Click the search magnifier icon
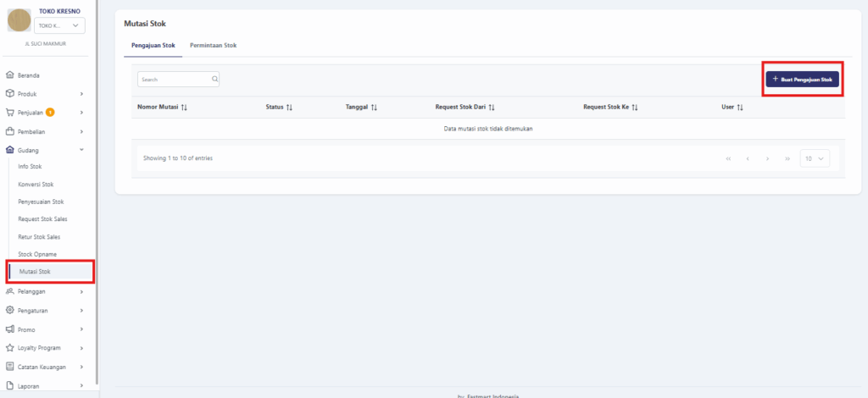This screenshot has width=868, height=398. (214, 79)
